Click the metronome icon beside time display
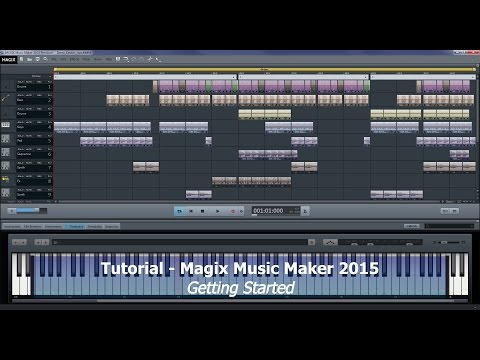The image size is (480, 360). click(x=305, y=211)
